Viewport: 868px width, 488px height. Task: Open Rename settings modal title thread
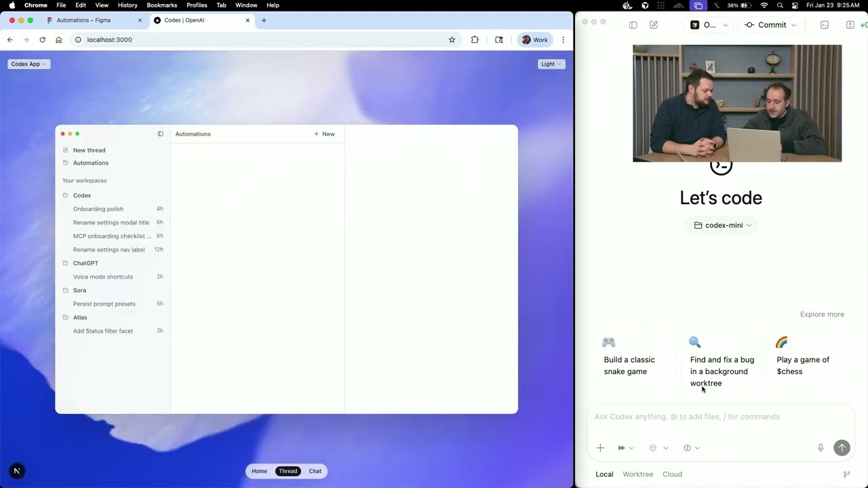click(x=113, y=222)
